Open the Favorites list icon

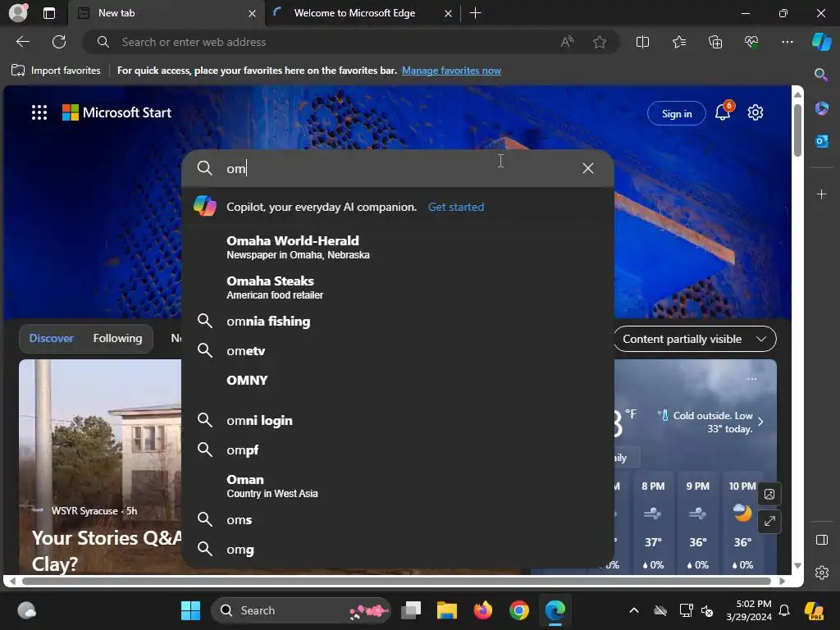(678, 42)
